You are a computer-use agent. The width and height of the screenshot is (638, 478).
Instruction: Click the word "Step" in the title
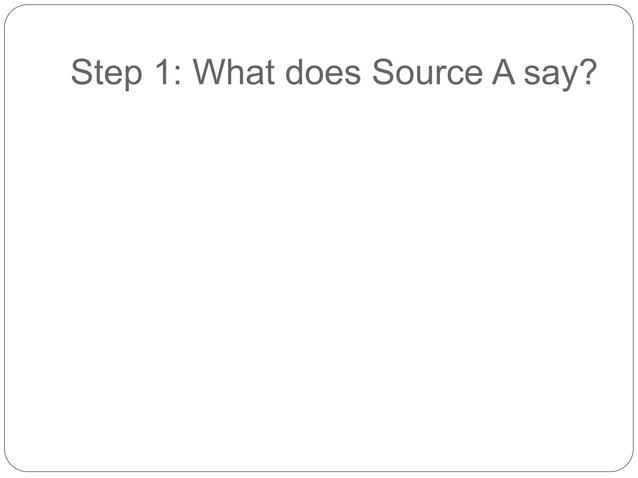pos(105,74)
